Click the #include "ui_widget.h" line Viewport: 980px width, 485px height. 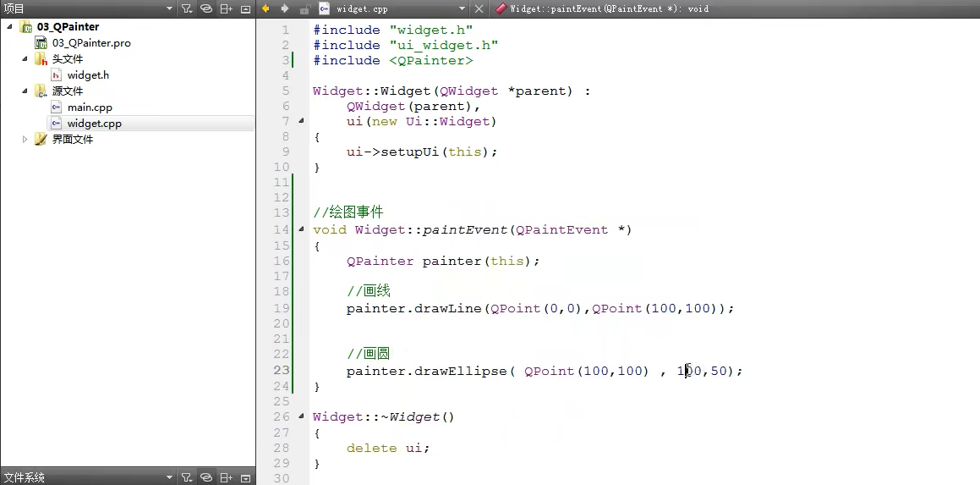click(406, 46)
